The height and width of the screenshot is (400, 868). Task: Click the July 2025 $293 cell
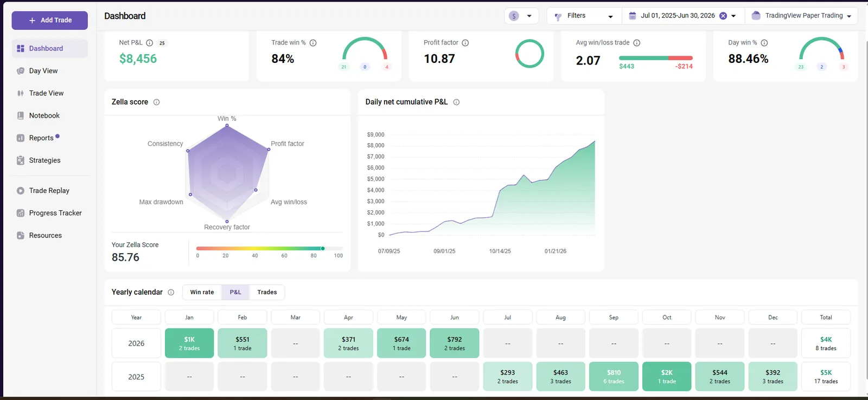tap(508, 377)
